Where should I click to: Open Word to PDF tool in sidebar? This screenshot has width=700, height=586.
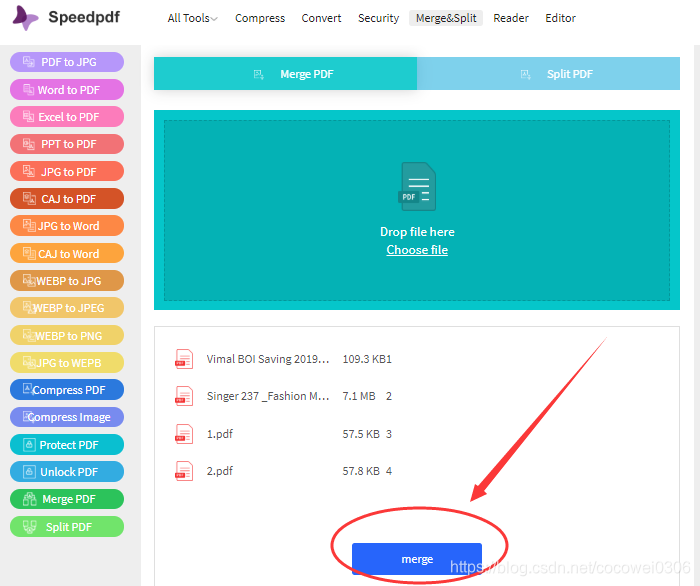tap(67, 90)
